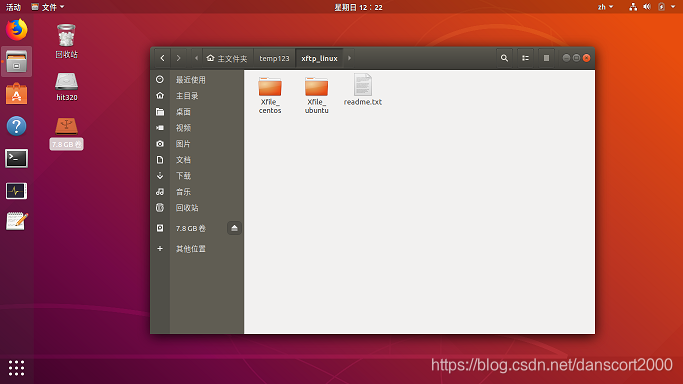Open 音乐 folder in sidebar
Screen dimensions: 683x384
[x=197, y=192]
